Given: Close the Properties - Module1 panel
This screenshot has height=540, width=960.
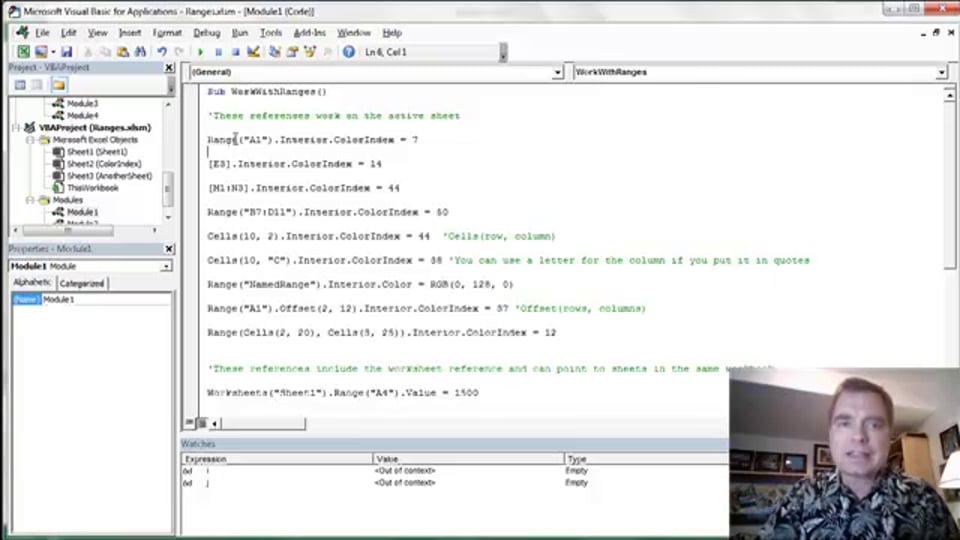Looking at the screenshot, I should [169, 249].
